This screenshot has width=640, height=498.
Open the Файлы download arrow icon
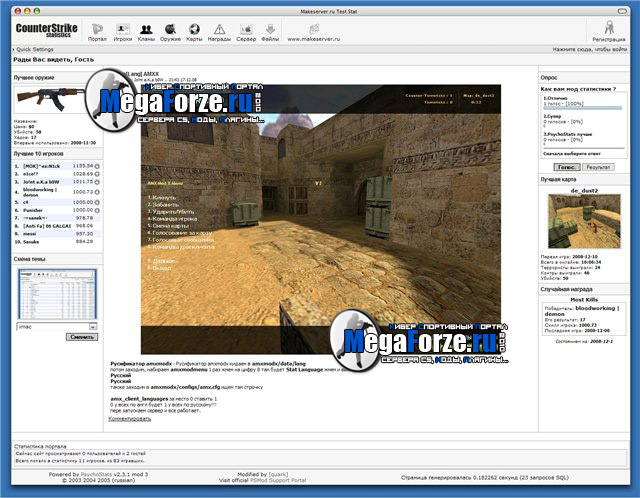point(270,29)
